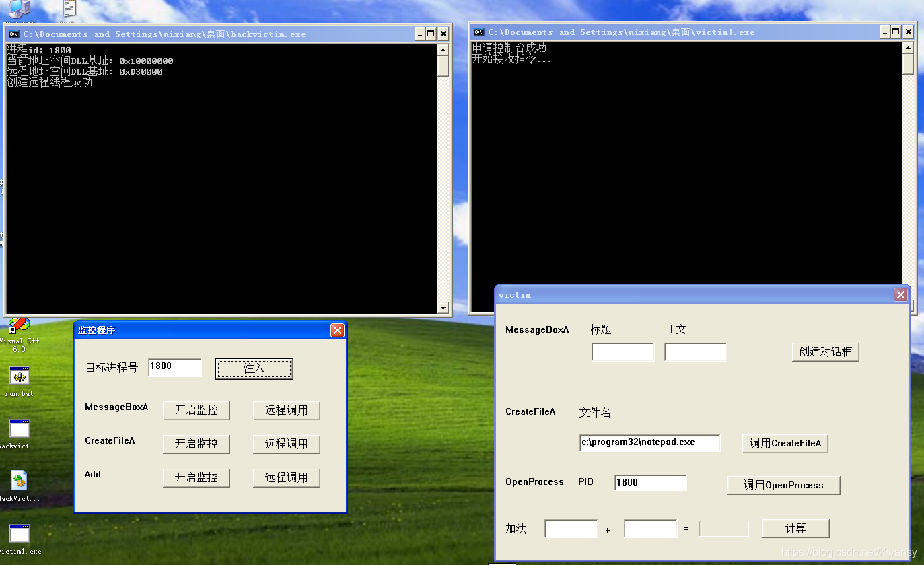This screenshot has width=924, height=565.
Task: Close the victim dialog window
Action: tap(900, 295)
